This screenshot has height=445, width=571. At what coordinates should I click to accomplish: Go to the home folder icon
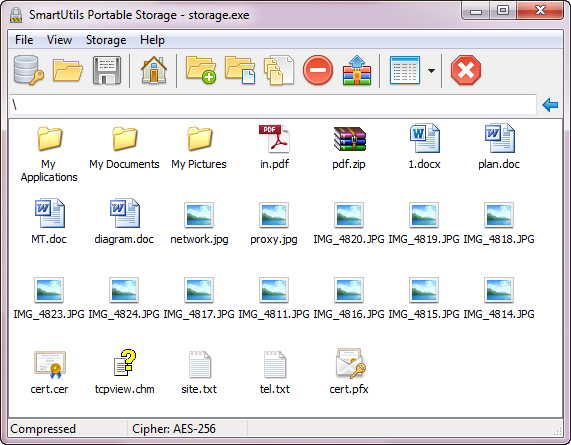(x=154, y=70)
